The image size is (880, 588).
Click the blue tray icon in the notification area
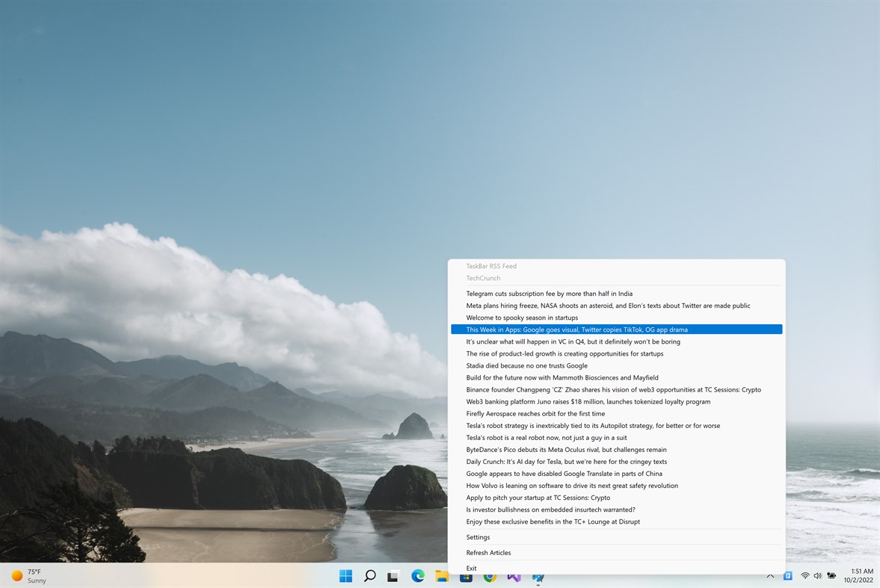click(787, 576)
